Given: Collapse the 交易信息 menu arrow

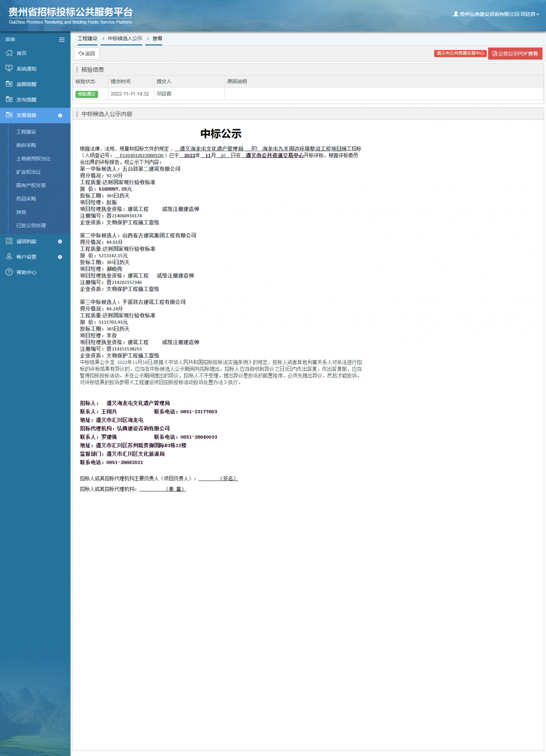Looking at the screenshot, I should 60,115.
